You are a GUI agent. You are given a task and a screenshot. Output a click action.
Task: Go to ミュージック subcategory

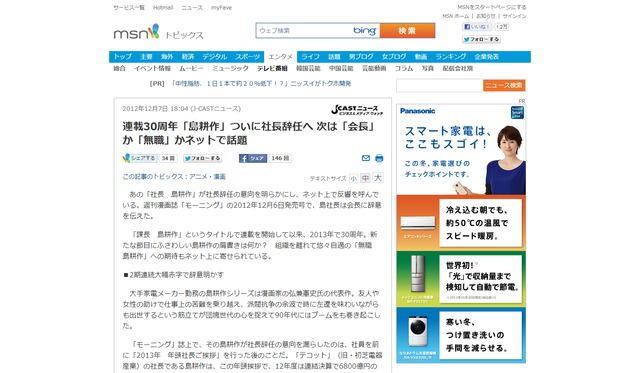coord(230,69)
